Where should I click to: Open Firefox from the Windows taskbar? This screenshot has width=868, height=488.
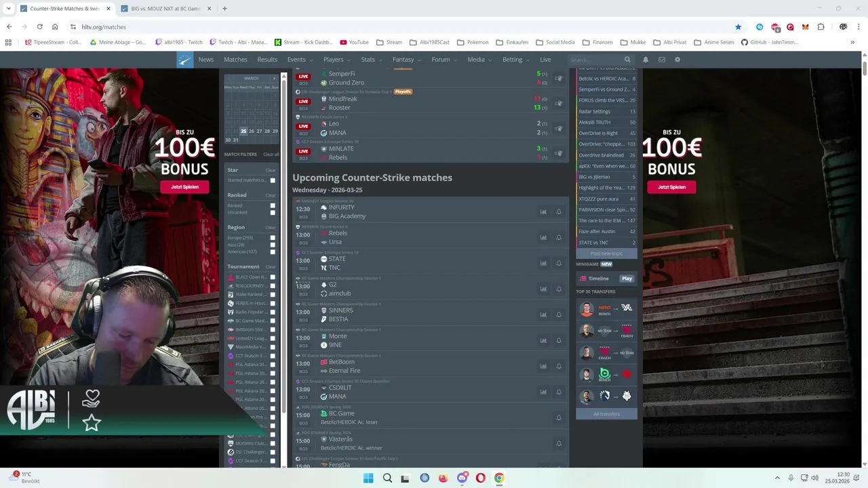(443, 478)
